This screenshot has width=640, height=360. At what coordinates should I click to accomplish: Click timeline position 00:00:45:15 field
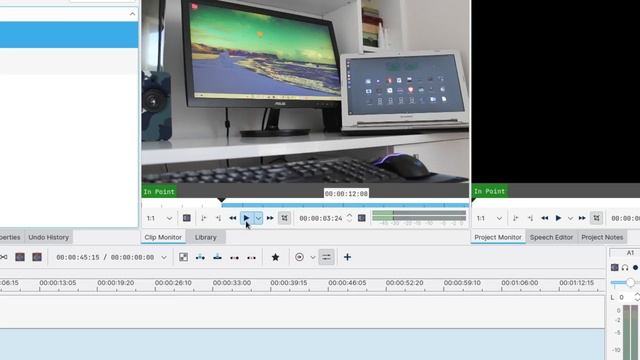78,258
